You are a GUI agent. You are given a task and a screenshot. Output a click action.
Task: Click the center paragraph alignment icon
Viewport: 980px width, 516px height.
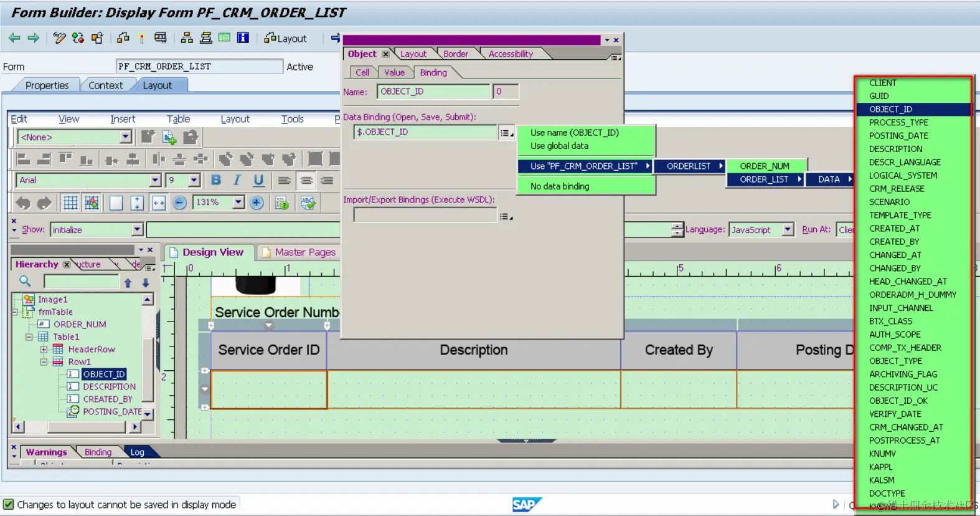tap(306, 180)
